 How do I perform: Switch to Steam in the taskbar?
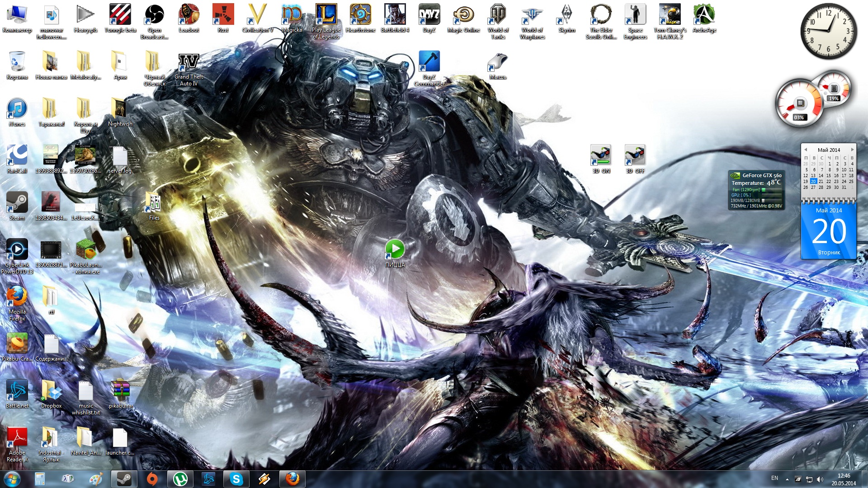(x=124, y=479)
